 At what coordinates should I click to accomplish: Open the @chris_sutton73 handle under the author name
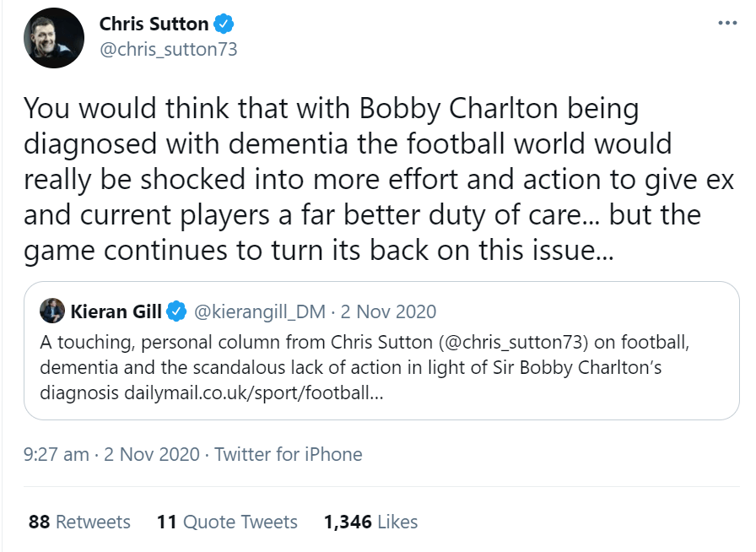point(168,50)
